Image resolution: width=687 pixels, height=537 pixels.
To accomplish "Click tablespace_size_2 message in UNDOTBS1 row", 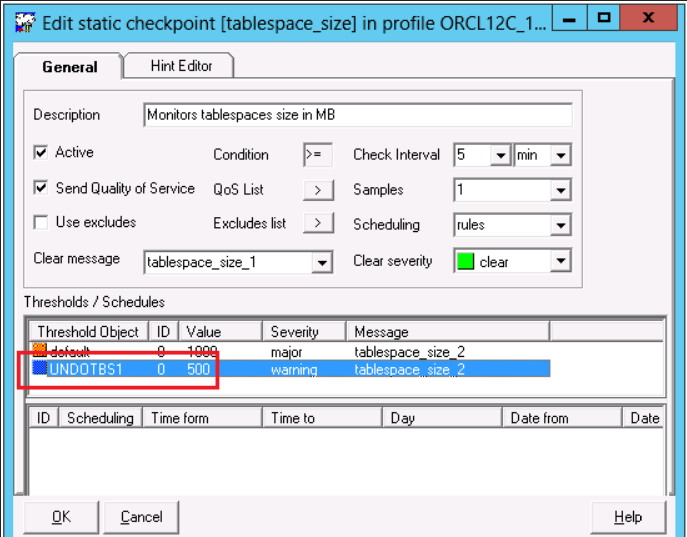I will tap(410, 369).
